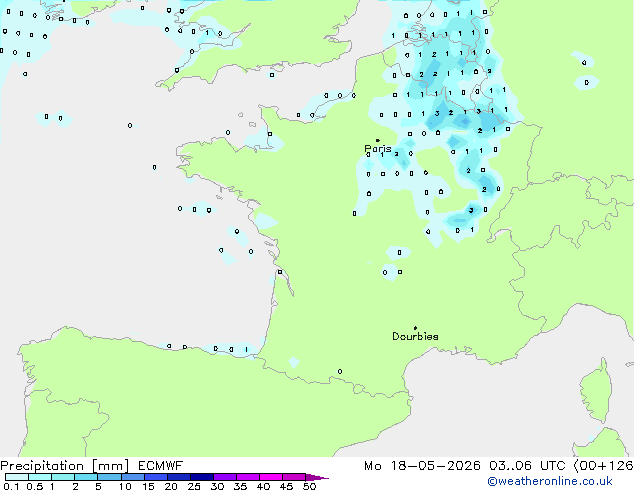This screenshot has height=490, width=634.
Task: Select legend swatch between 0.1 and 0.5
Action: coord(17,477)
